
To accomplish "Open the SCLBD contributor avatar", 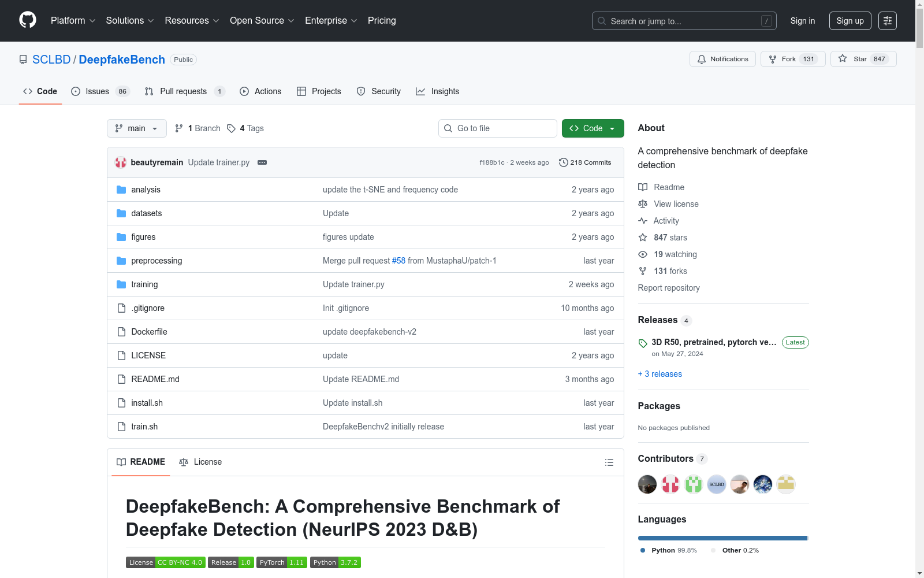I will coord(717,484).
